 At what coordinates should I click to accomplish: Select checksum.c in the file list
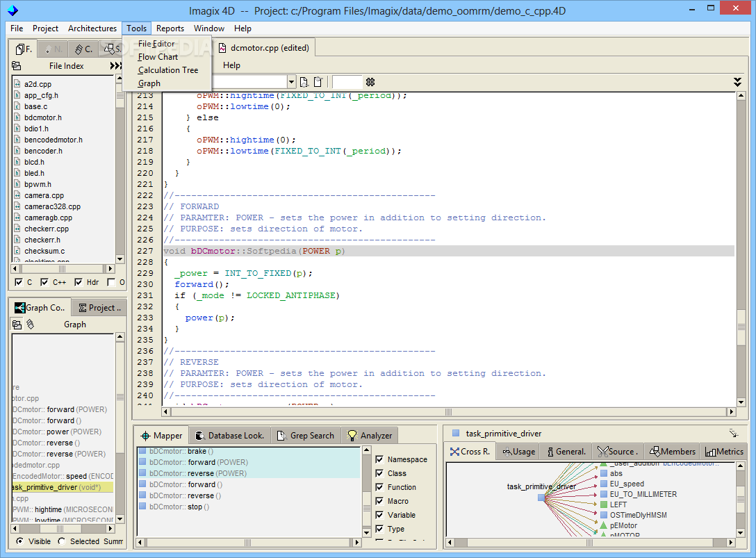(x=44, y=251)
